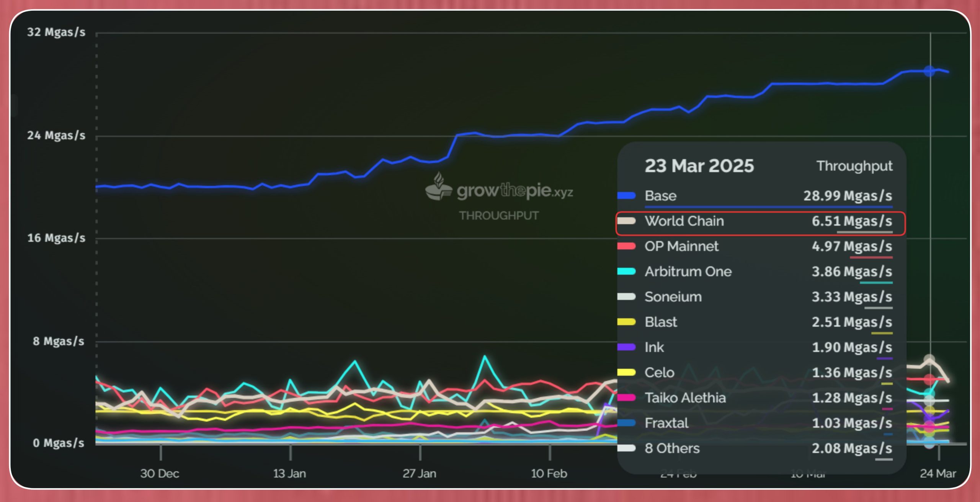Click the growthepie.xyz flame logo icon

439,186
